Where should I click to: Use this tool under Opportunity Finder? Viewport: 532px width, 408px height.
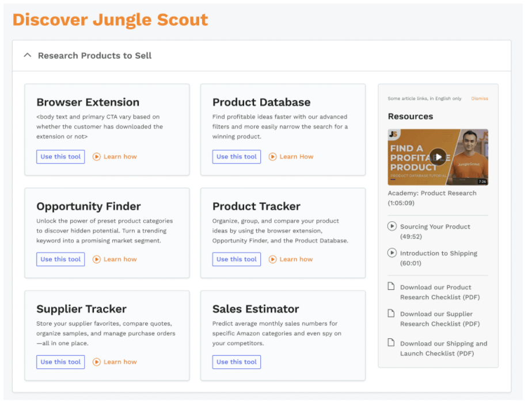tap(60, 259)
